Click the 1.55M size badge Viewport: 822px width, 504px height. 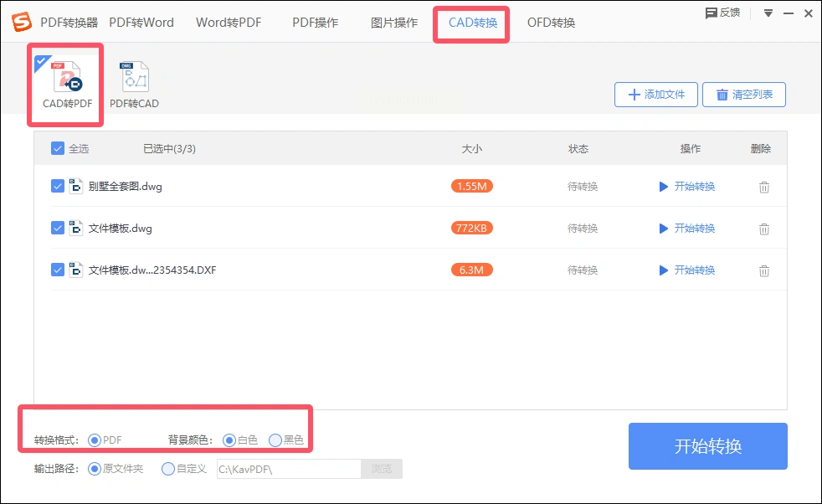coord(472,186)
